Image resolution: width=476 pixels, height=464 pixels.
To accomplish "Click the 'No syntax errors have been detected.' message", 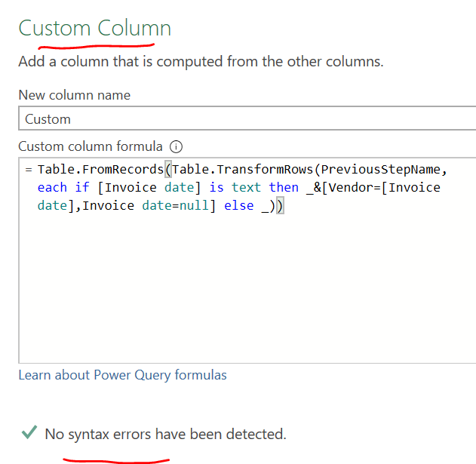I will pos(165,434).
